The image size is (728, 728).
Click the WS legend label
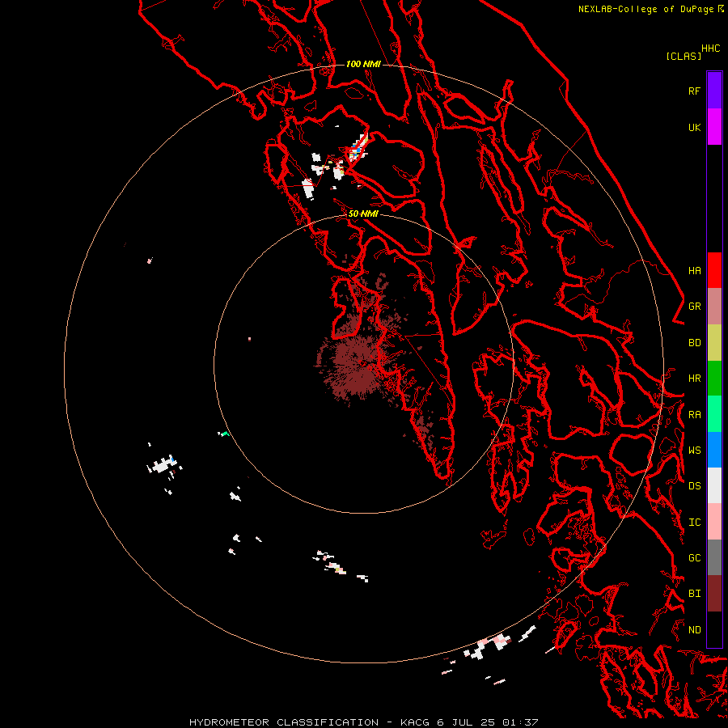(x=694, y=451)
